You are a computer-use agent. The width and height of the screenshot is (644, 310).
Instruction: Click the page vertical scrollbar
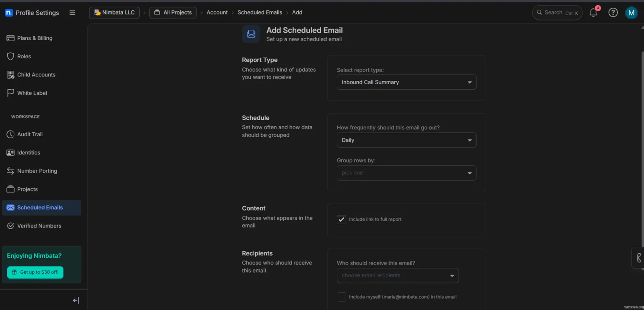pyautogui.click(x=642, y=161)
